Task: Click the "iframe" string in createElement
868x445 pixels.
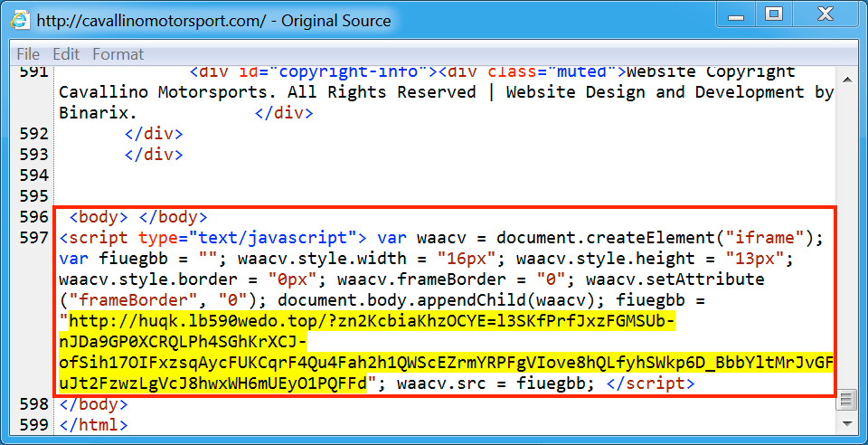Action: tap(765, 238)
